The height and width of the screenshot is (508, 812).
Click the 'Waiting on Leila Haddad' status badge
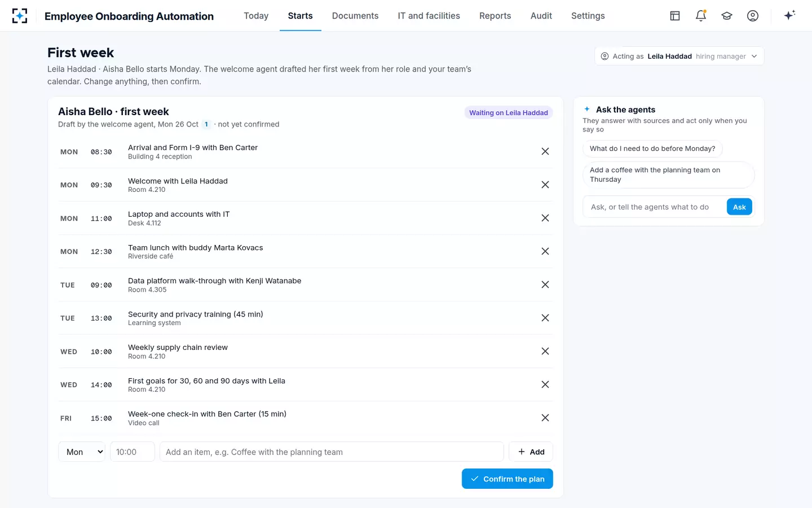click(x=509, y=113)
